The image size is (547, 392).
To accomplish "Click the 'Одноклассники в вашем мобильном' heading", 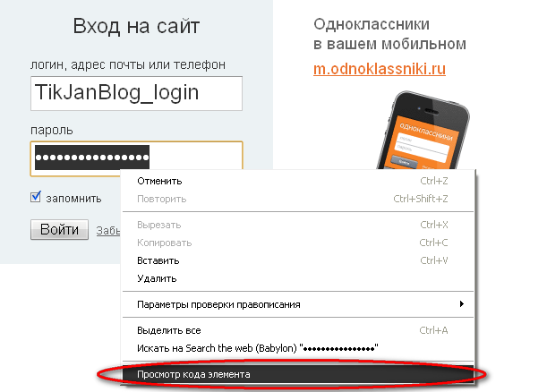I will [x=389, y=34].
